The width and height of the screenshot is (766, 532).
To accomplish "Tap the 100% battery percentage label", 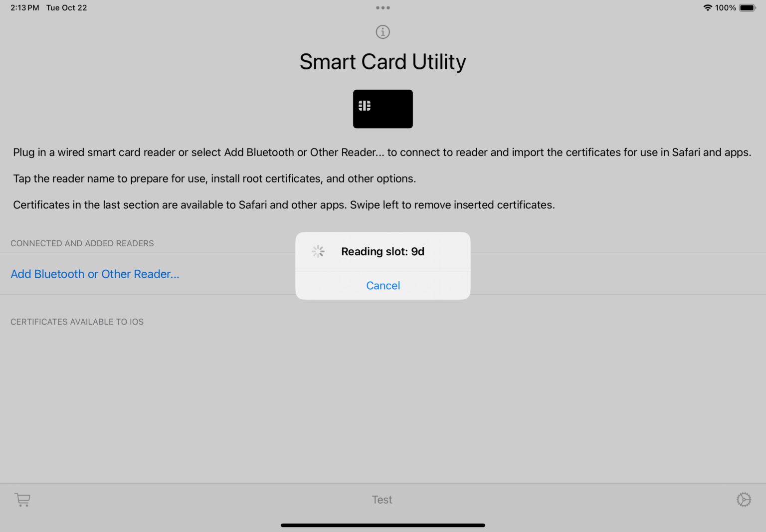I will coord(726,7).
